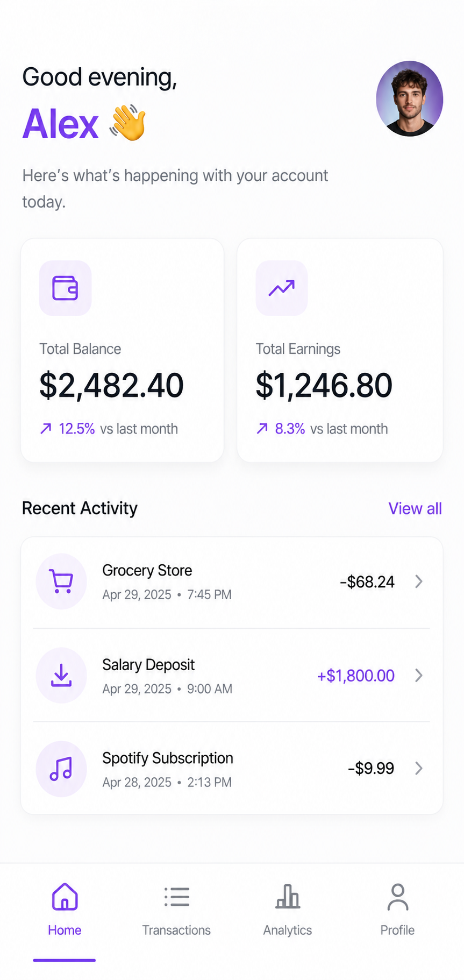Tap the download icon for Salary Deposit
Image resolution: width=464 pixels, height=980 pixels.
pos(61,675)
